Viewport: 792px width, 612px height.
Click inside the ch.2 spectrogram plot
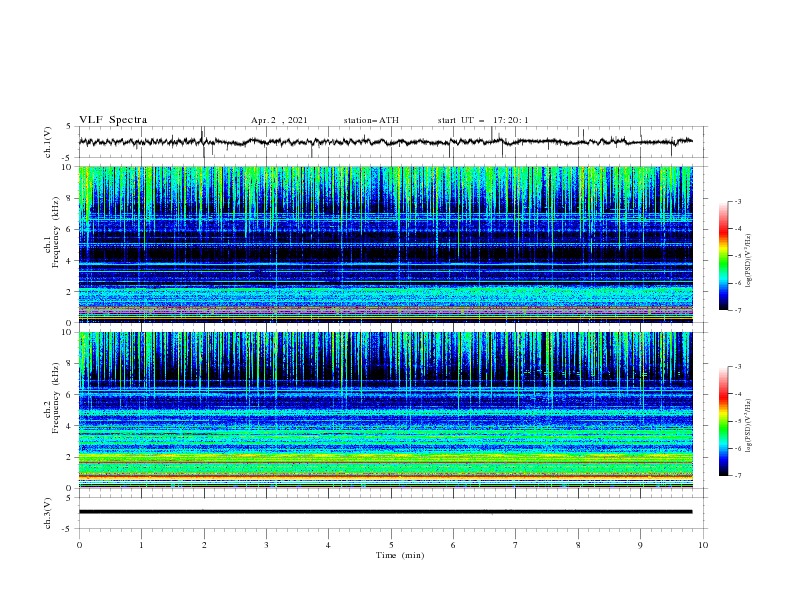click(385, 410)
